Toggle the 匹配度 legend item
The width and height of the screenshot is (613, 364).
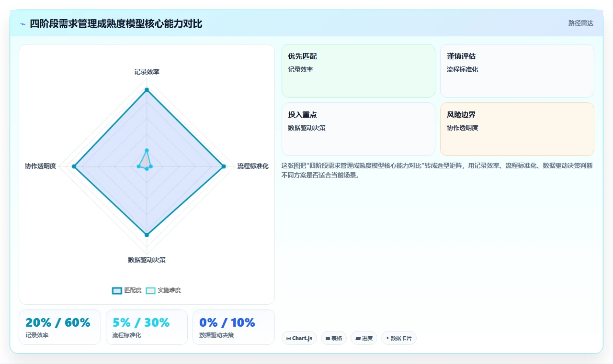[127, 290]
